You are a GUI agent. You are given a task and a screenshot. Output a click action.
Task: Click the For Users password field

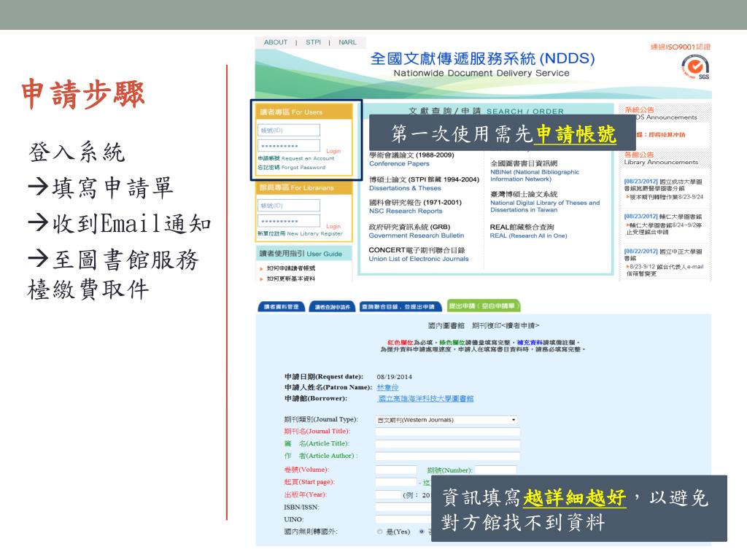click(x=289, y=146)
